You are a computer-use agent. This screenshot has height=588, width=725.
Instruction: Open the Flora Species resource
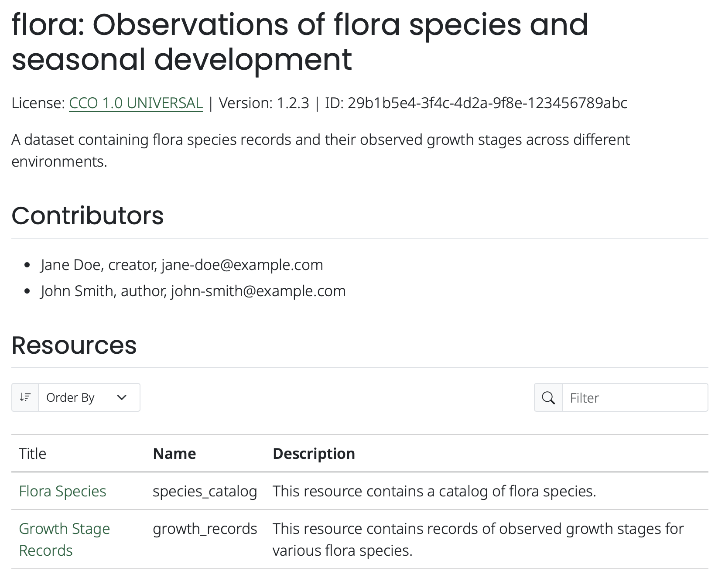[x=62, y=491]
